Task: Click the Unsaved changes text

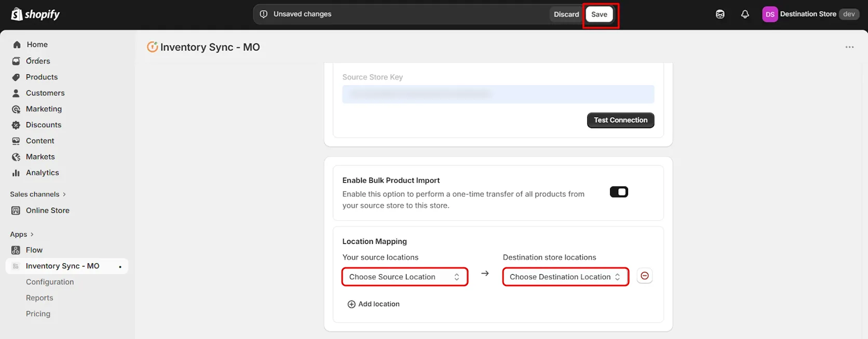Action: tap(302, 15)
